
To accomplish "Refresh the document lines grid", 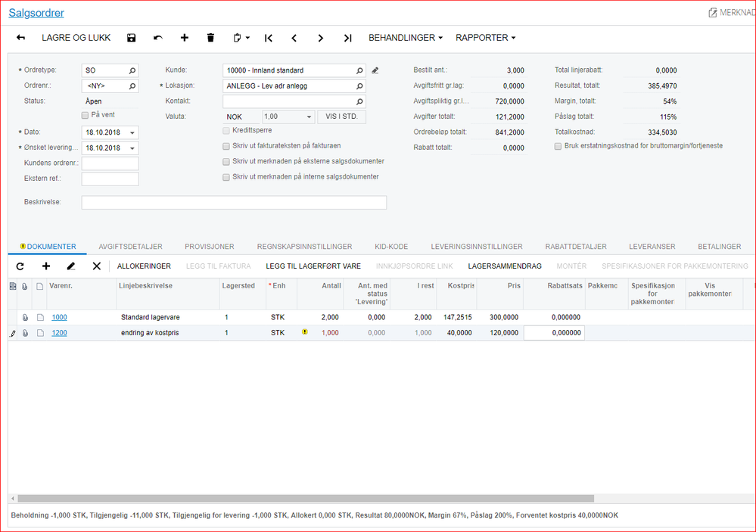I will click(x=20, y=266).
